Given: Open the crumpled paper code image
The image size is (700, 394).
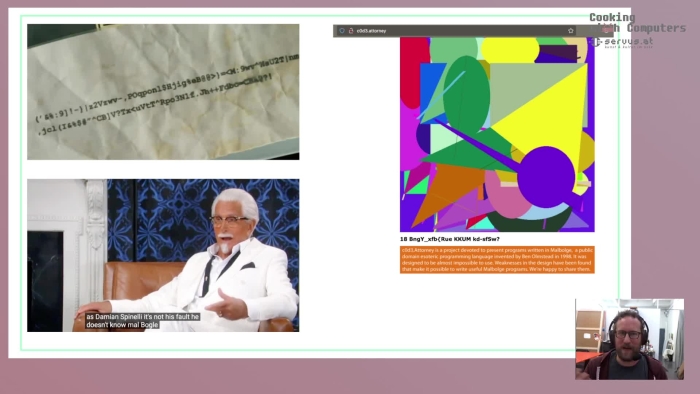Looking at the screenshot, I should 163,92.
